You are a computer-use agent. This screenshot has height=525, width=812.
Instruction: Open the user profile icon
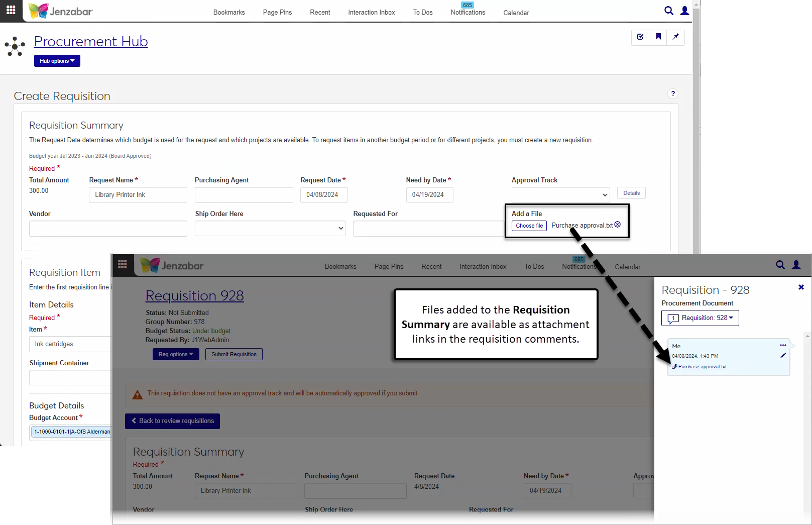tap(684, 11)
